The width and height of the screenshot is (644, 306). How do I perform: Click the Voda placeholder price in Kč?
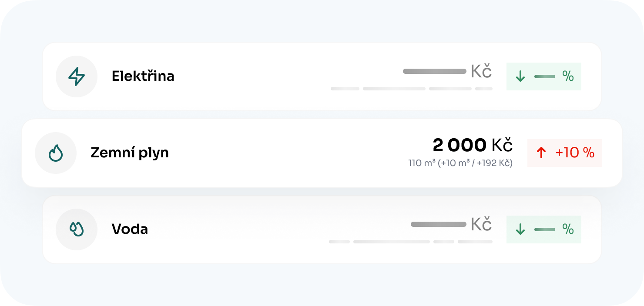point(451,224)
